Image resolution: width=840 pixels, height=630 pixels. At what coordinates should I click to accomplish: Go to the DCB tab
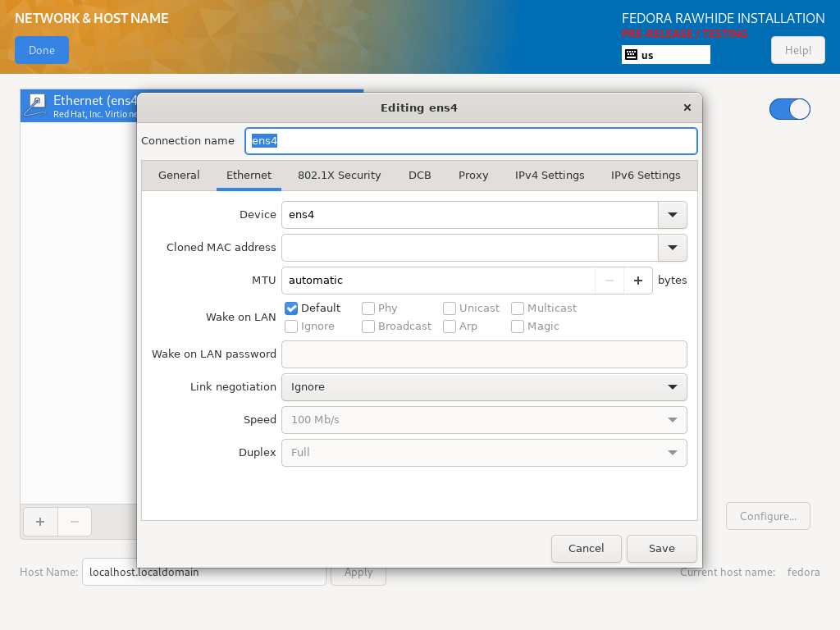419,176
